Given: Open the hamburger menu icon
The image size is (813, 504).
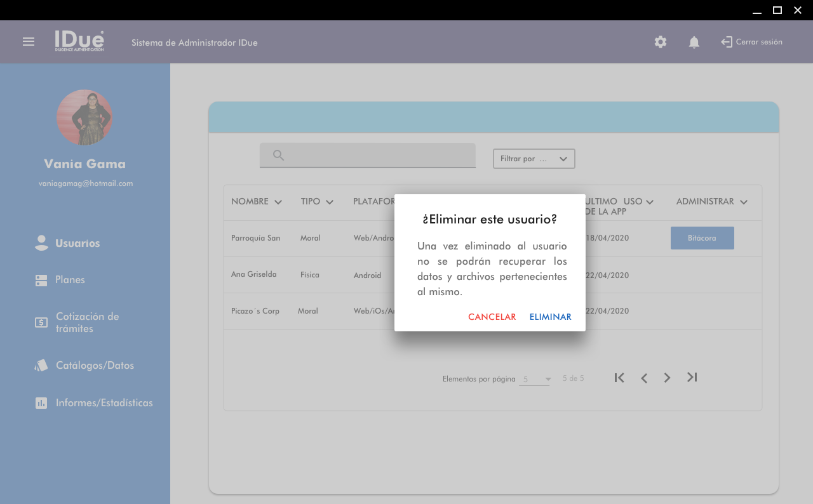Looking at the screenshot, I should click(29, 42).
